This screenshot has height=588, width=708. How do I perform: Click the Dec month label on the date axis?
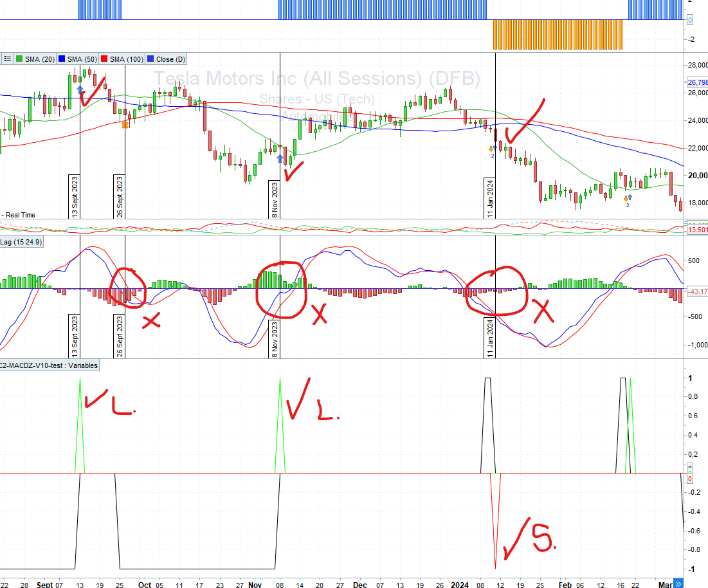360,585
